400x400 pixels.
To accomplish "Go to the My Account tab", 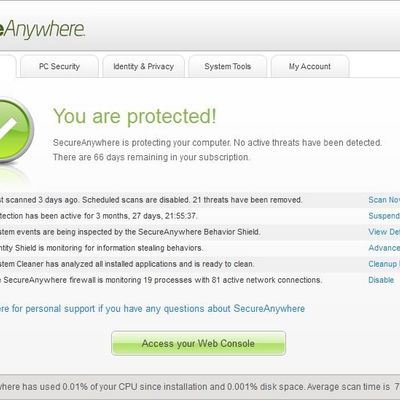I will (x=310, y=66).
